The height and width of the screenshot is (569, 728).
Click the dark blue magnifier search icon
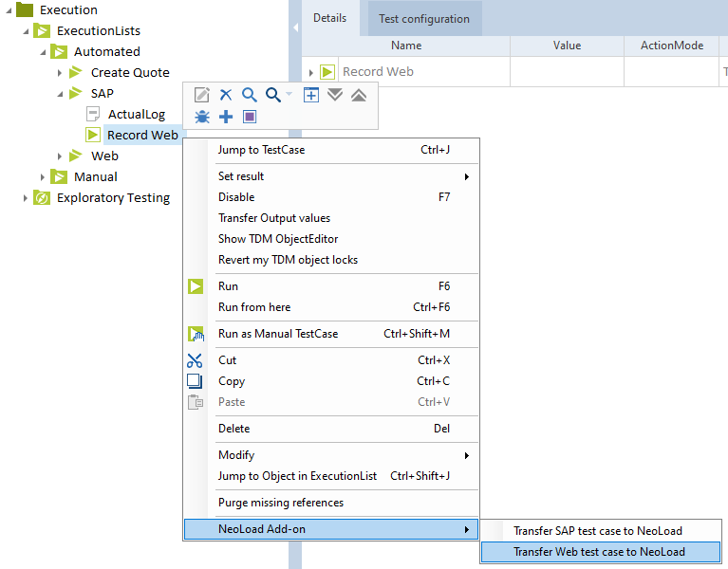coord(273,95)
